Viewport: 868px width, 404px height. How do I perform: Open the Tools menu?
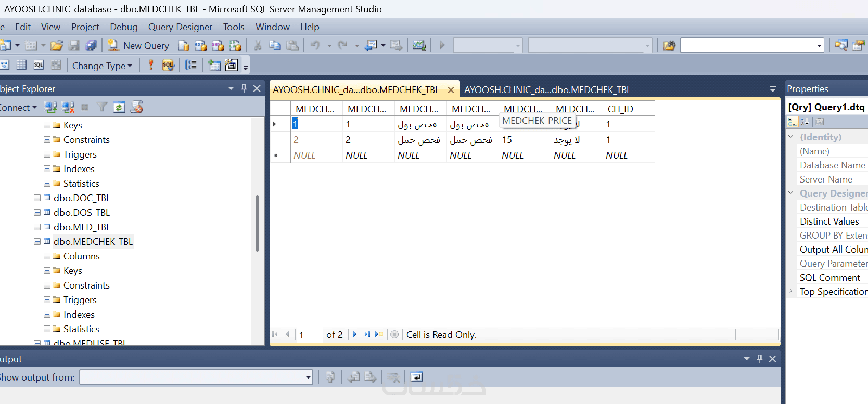[x=234, y=27]
